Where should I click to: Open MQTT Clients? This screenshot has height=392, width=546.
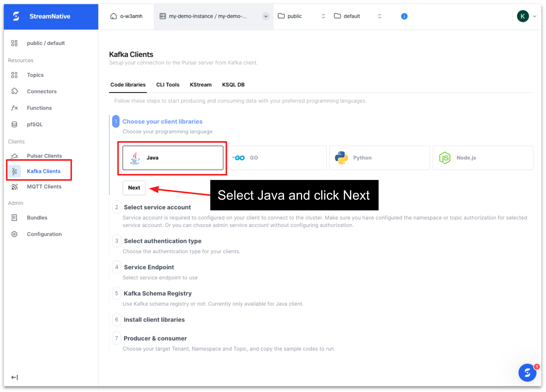click(x=44, y=186)
